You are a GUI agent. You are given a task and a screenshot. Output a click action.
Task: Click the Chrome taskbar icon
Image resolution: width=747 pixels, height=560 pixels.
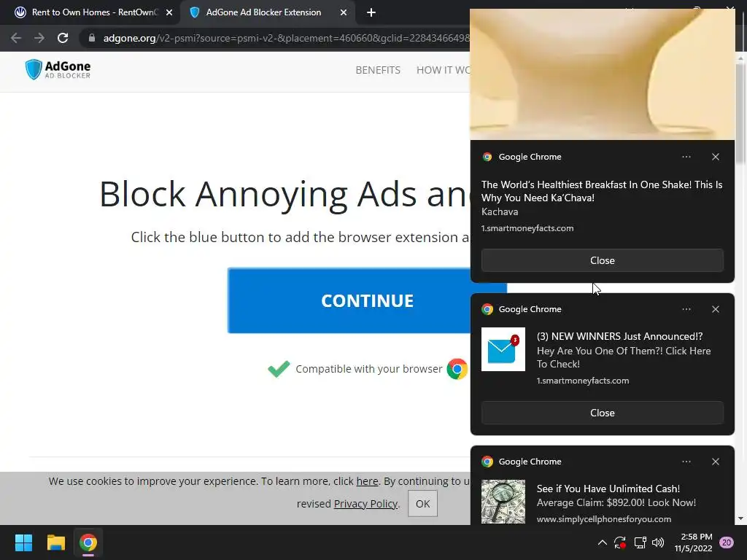coord(88,542)
